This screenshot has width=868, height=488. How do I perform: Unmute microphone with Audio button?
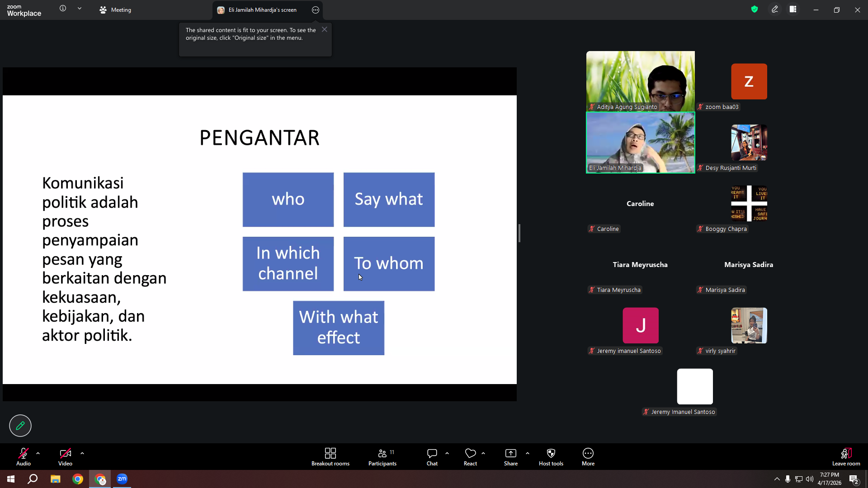pos(24,457)
